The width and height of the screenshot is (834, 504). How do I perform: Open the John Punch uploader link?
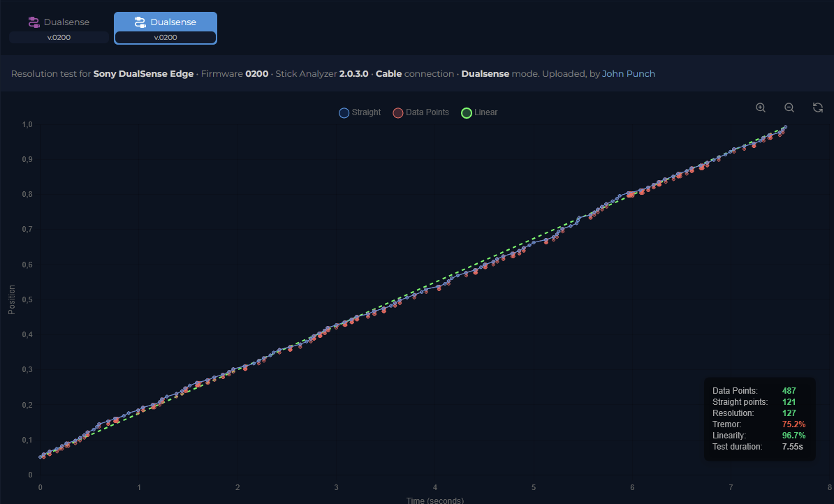[x=628, y=74]
